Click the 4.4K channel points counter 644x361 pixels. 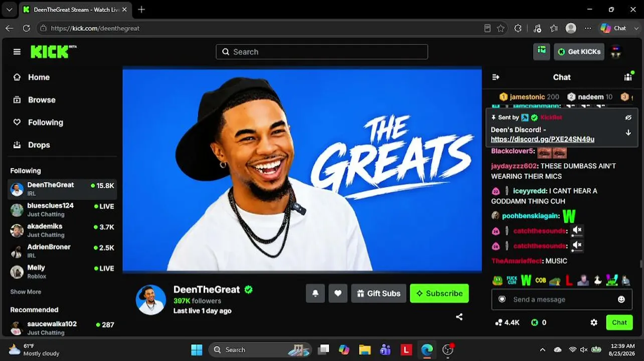[507, 322]
